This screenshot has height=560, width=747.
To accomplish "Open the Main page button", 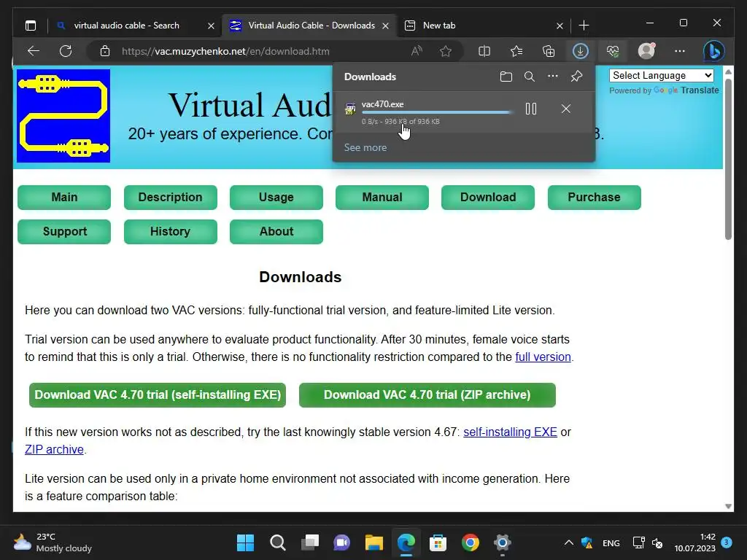I will pos(64,197).
